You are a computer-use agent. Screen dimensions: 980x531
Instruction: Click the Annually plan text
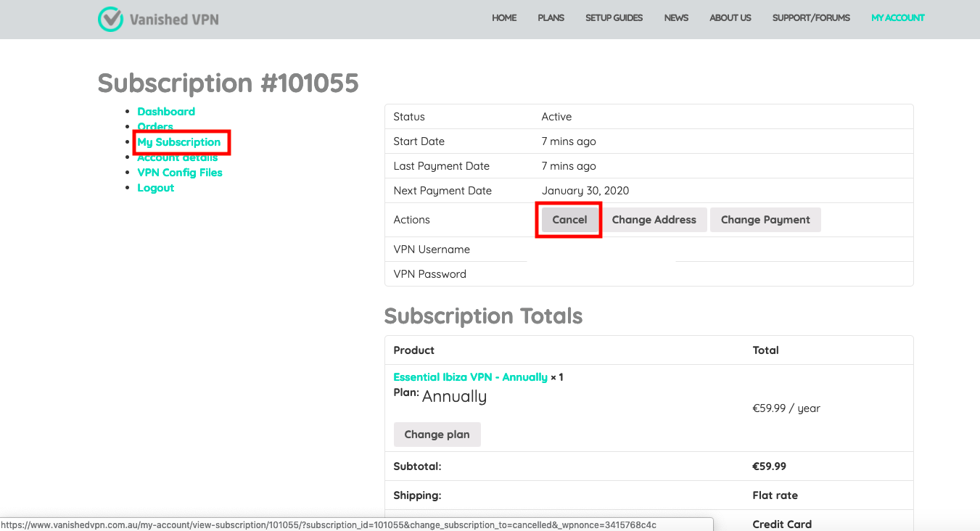pos(454,396)
